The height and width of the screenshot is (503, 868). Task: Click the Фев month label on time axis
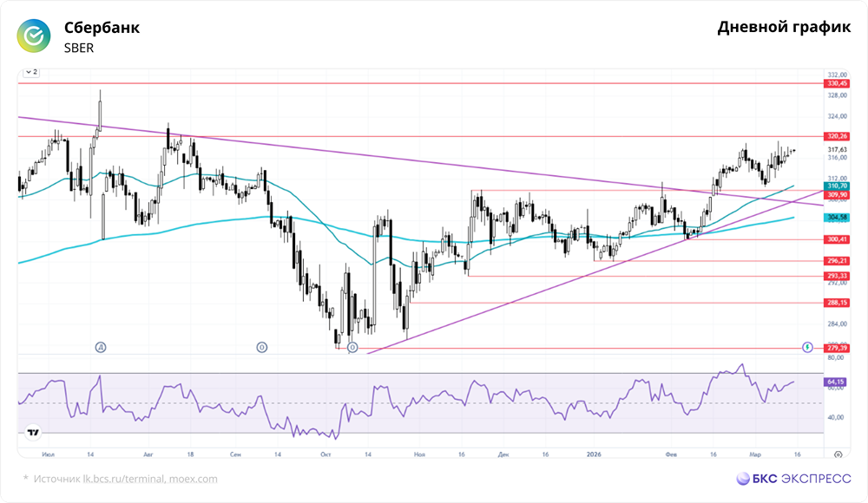[x=671, y=454]
